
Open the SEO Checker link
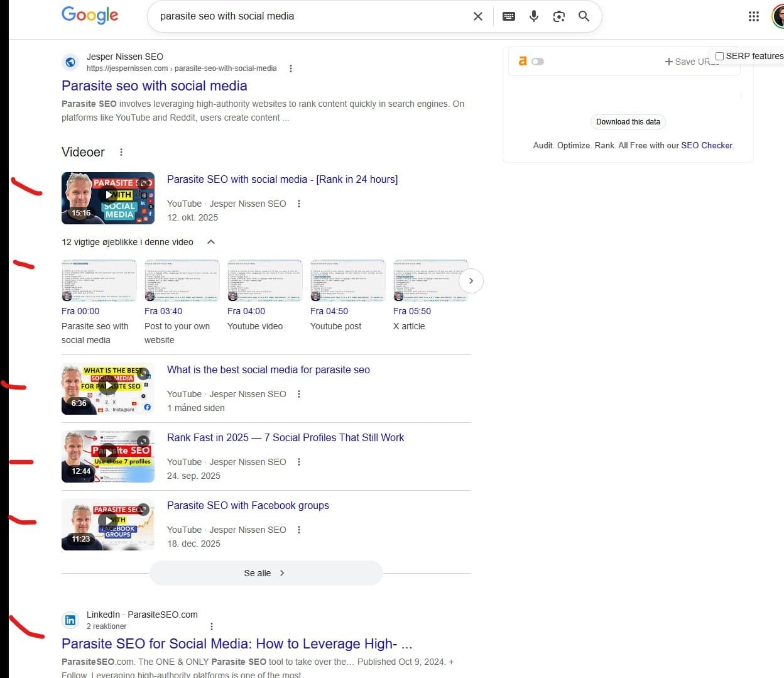[707, 145]
